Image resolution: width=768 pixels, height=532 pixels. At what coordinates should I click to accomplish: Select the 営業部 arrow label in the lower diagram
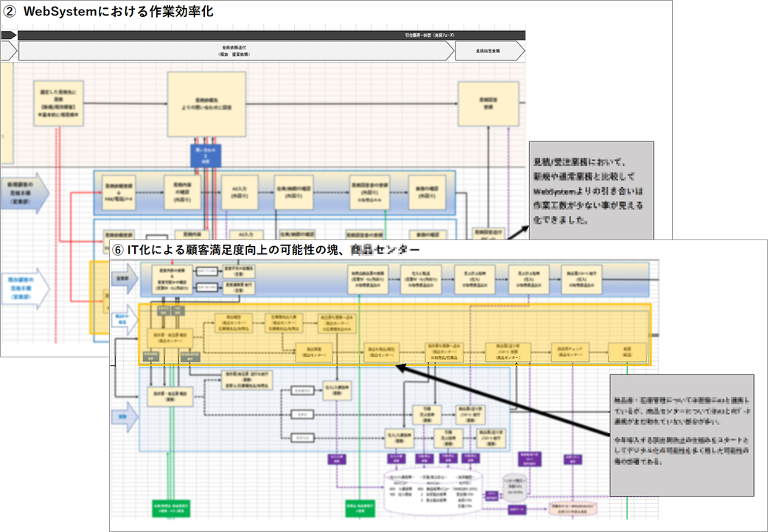(125, 280)
